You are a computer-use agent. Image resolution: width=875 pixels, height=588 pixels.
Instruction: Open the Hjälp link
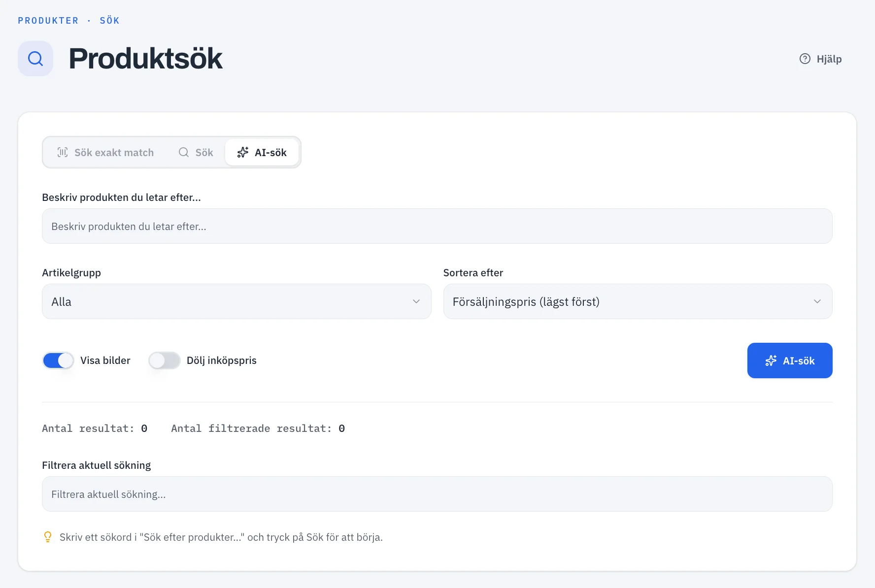click(x=820, y=59)
